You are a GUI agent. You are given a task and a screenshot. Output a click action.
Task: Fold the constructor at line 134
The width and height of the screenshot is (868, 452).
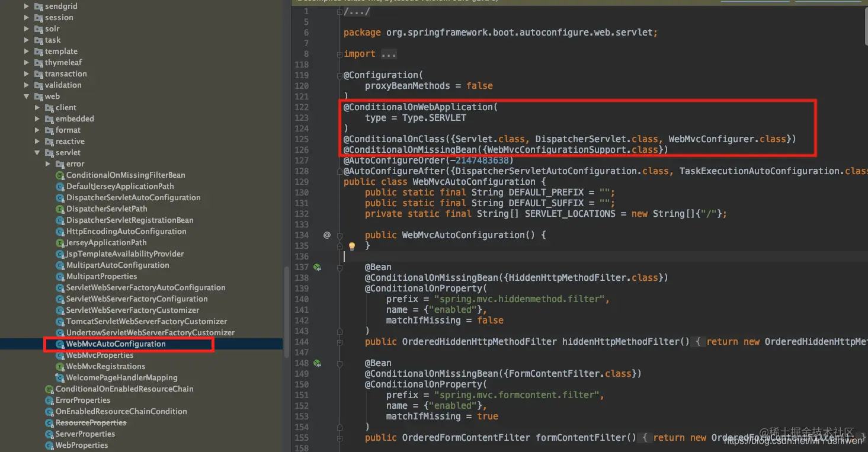pyautogui.click(x=340, y=235)
